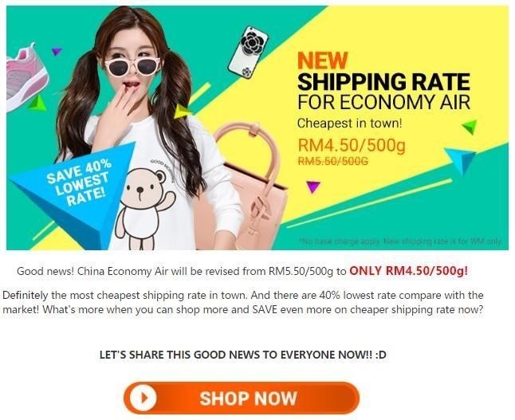
Task: Click the play arrow icon in Shop Now button
Action: (x=143, y=398)
